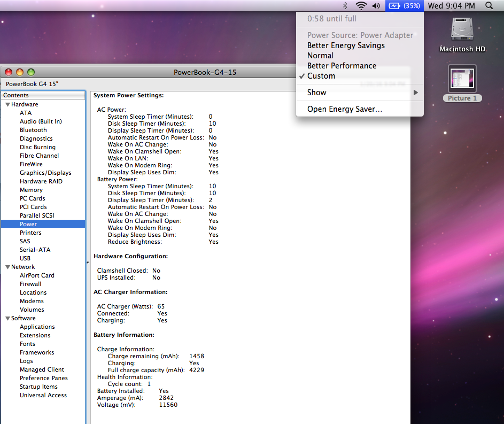Image resolution: width=504 pixels, height=424 pixels.
Task: Select Diagnostics in the sidebar
Action: click(36, 138)
